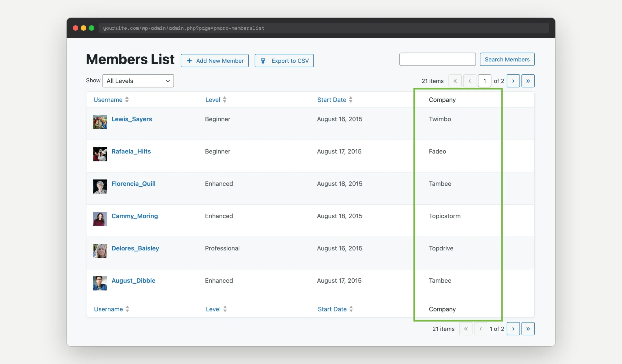Viewport: 622px width, 364px height.
Task: Select the Members List page heading
Action: coord(130,59)
